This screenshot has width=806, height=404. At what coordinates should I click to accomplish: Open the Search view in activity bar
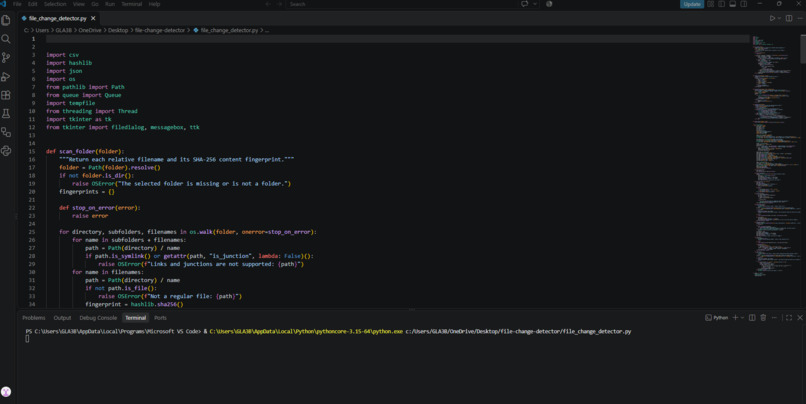pyautogui.click(x=6, y=39)
